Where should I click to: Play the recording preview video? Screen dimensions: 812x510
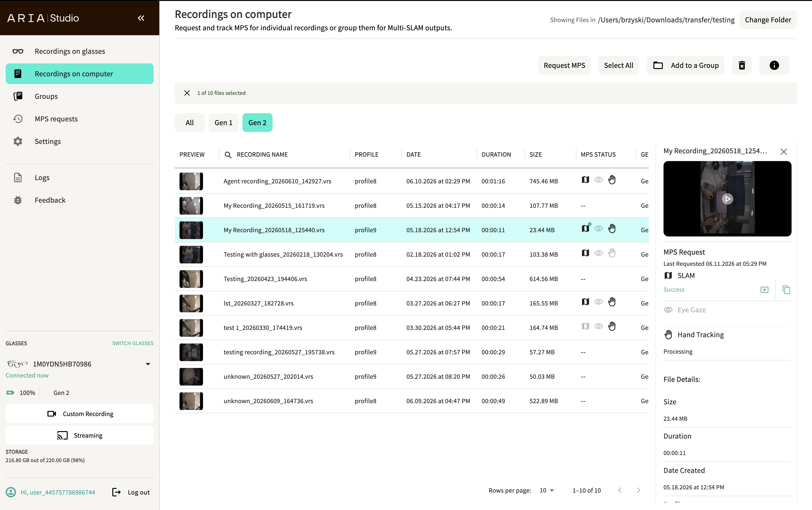727,199
